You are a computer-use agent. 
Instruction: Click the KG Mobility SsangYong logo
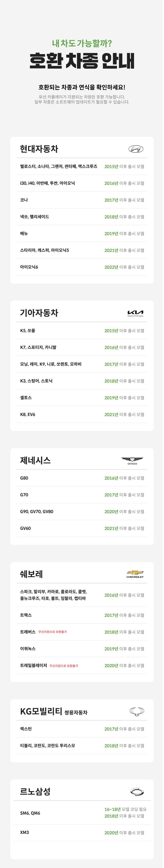point(137,711)
